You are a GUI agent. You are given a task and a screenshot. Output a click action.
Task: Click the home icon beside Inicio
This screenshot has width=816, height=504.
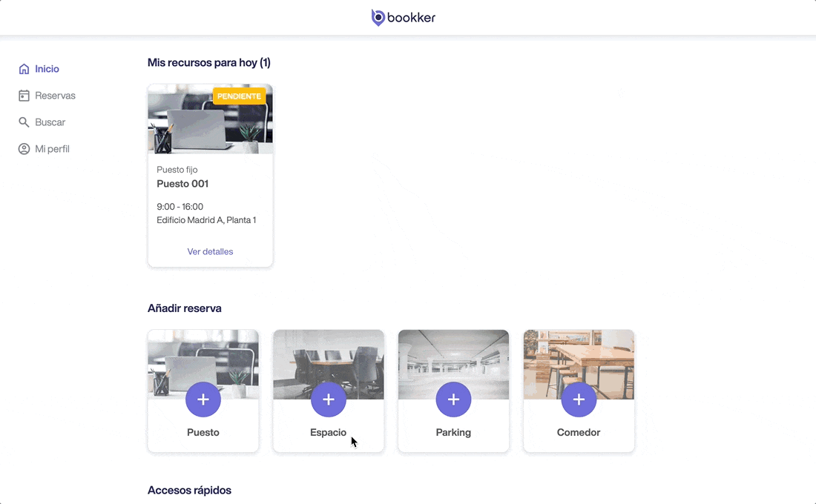(x=24, y=69)
